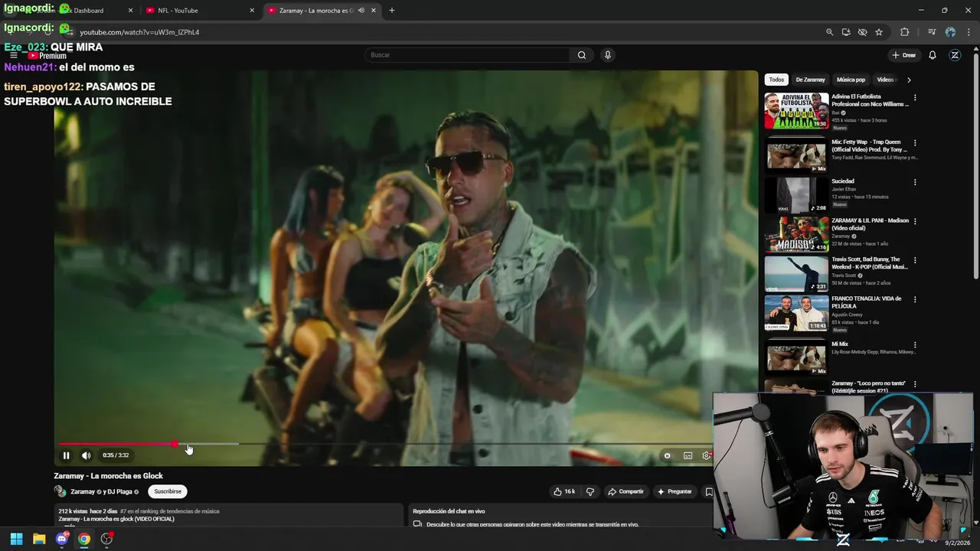Click tendencias de música ranking text
980x551 pixels.
(x=169, y=511)
